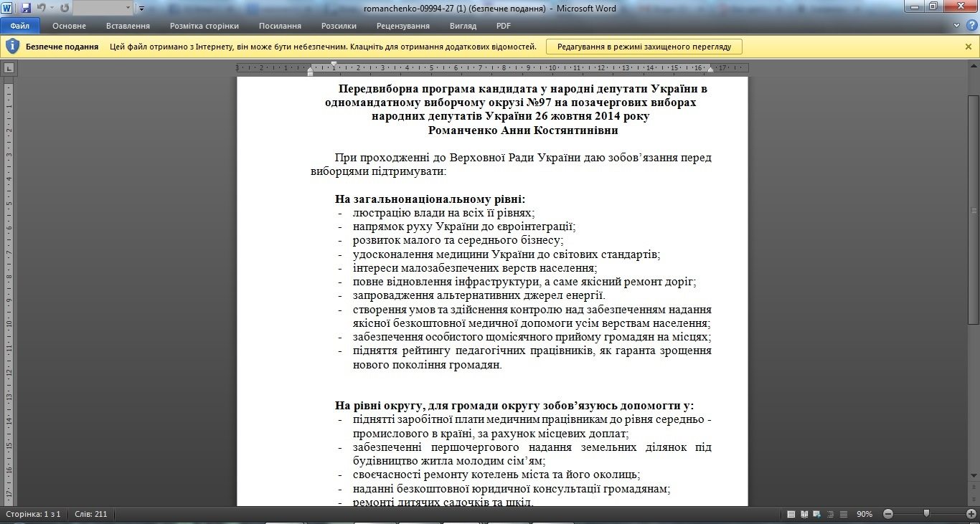Viewport: 980px width, 524px height.
Task: Click the line розвиток малого та середнього бізнесу
Action: click(x=458, y=240)
